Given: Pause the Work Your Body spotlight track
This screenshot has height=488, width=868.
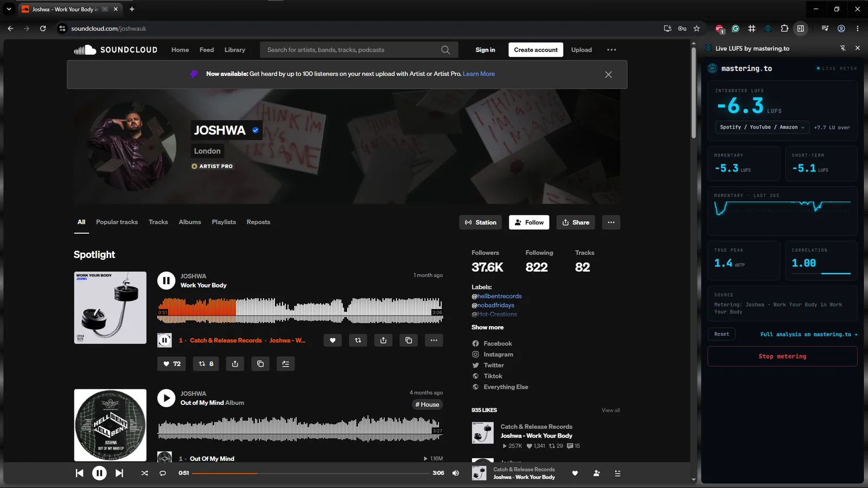Looking at the screenshot, I should click(166, 280).
